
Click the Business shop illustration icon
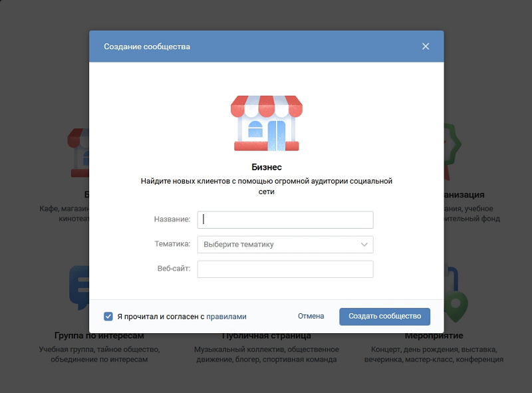pyautogui.click(x=267, y=123)
